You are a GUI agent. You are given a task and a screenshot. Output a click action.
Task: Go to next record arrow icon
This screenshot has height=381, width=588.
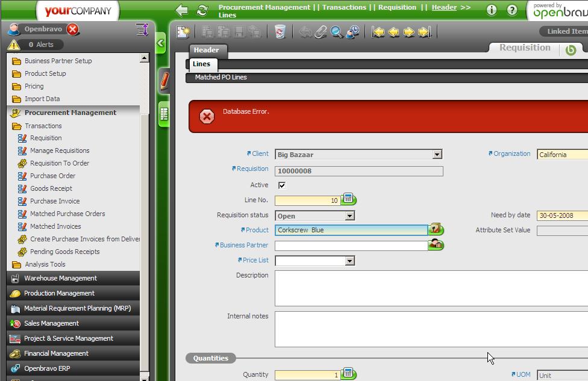click(x=408, y=33)
